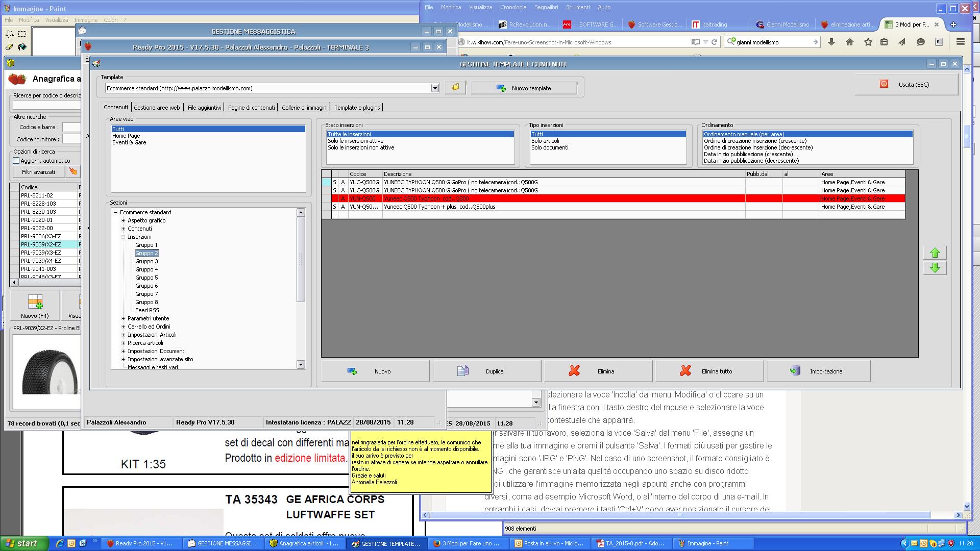Open the Gallerie di immagini tab

coord(304,108)
